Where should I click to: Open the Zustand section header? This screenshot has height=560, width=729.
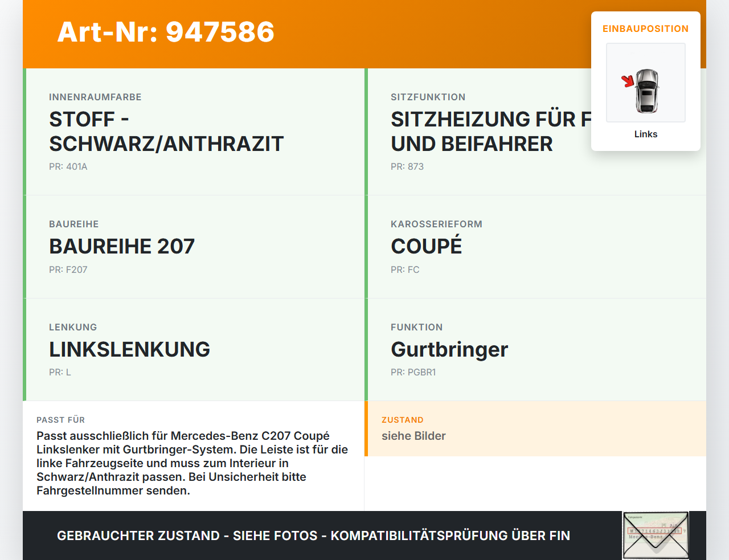[402, 420]
